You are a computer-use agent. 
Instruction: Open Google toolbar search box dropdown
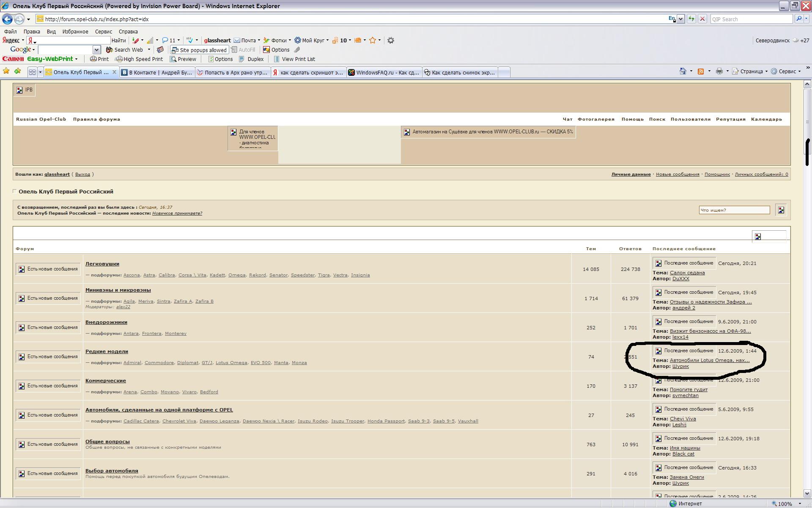(x=96, y=50)
